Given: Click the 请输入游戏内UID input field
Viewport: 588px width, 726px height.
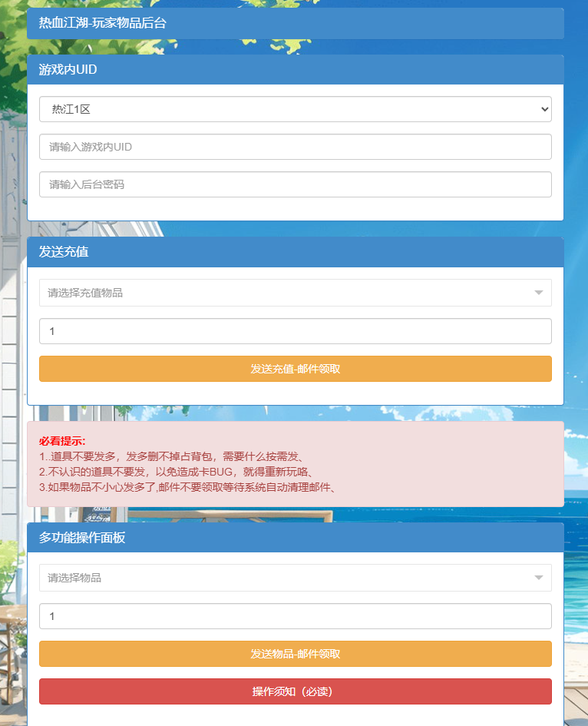Looking at the screenshot, I should pyautogui.click(x=296, y=147).
